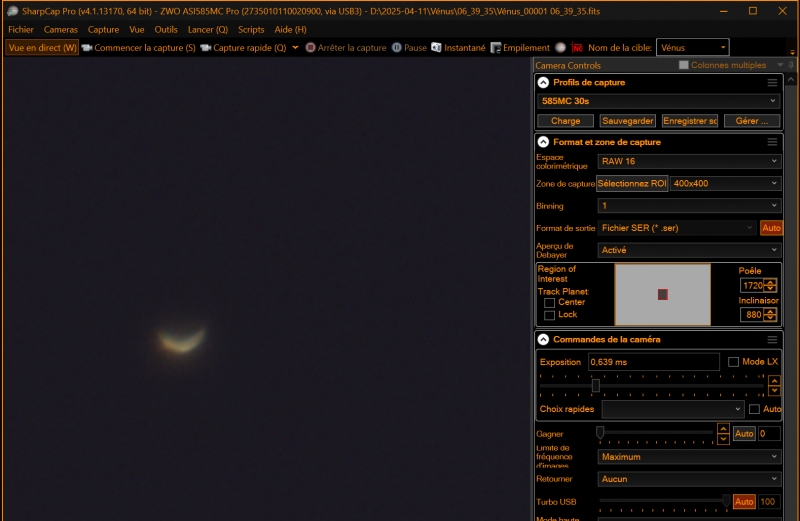Screen dimensions: 800x521
Task: Click the Turbo USB slider handle
Action: tap(726, 501)
